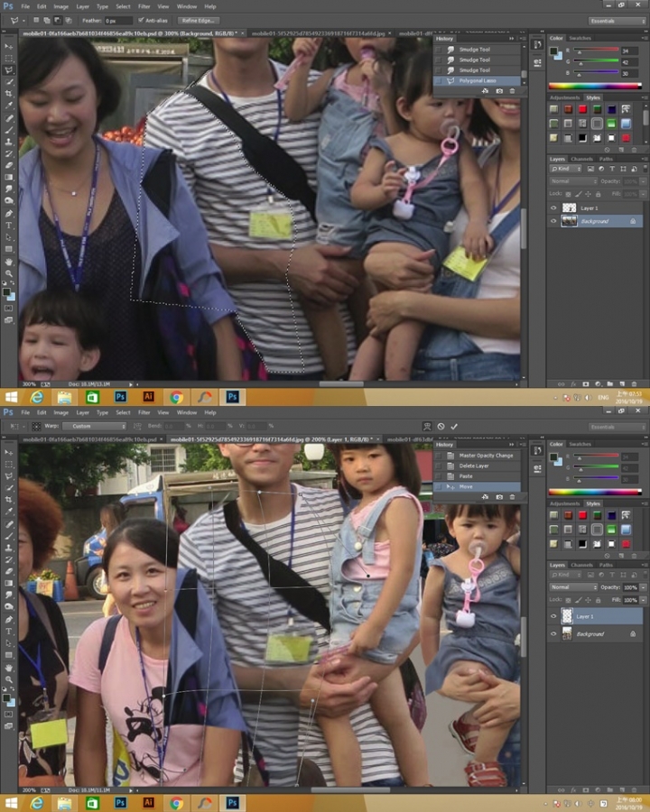
Task: Click the Feather input field in top options bar
Action: (x=118, y=21)
